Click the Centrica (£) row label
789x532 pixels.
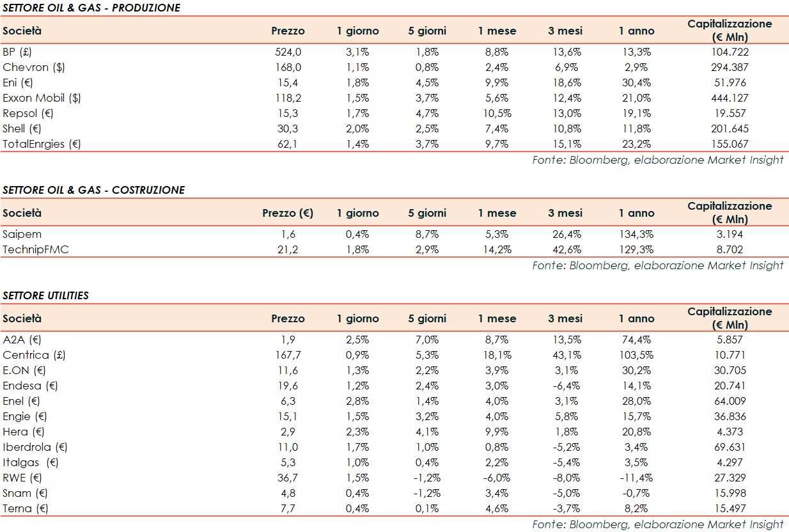tap(34, 355)
